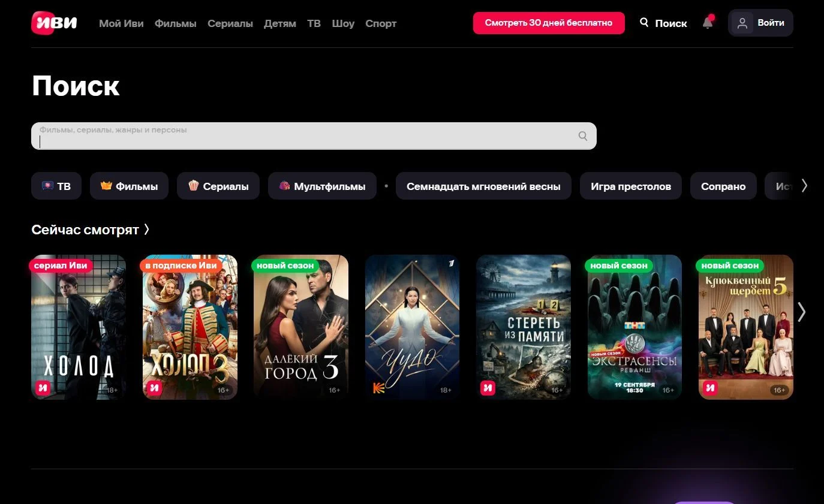The width and height of the screenshot is (824, 504).
Task: Focus the search input field
Action: click(x=314, y=136)
